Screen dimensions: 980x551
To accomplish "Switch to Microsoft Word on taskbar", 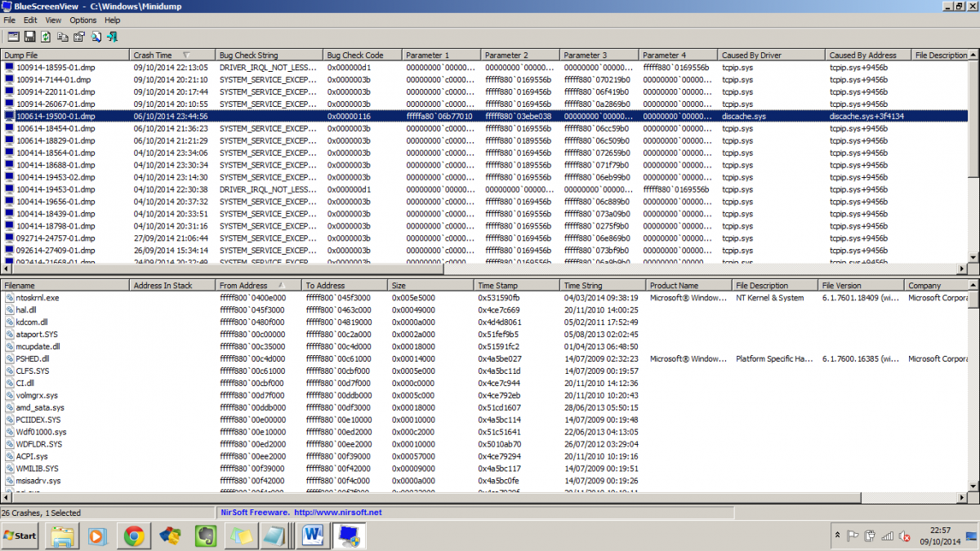I will click(313, 536).
